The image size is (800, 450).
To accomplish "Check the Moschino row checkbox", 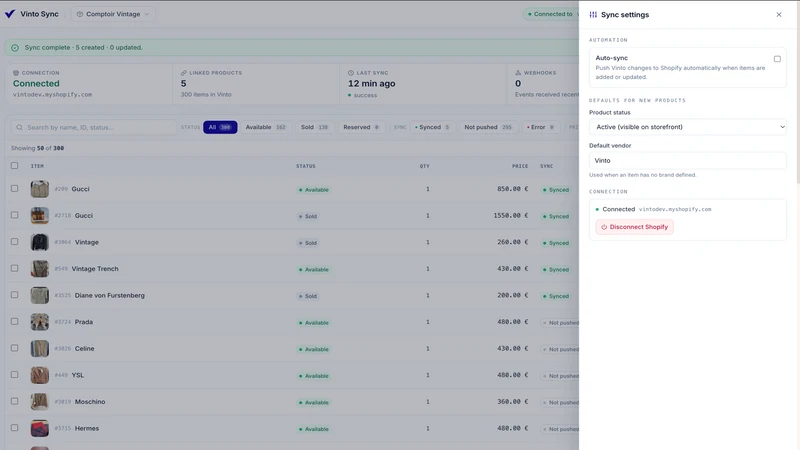I will click(x=14, y=401).
